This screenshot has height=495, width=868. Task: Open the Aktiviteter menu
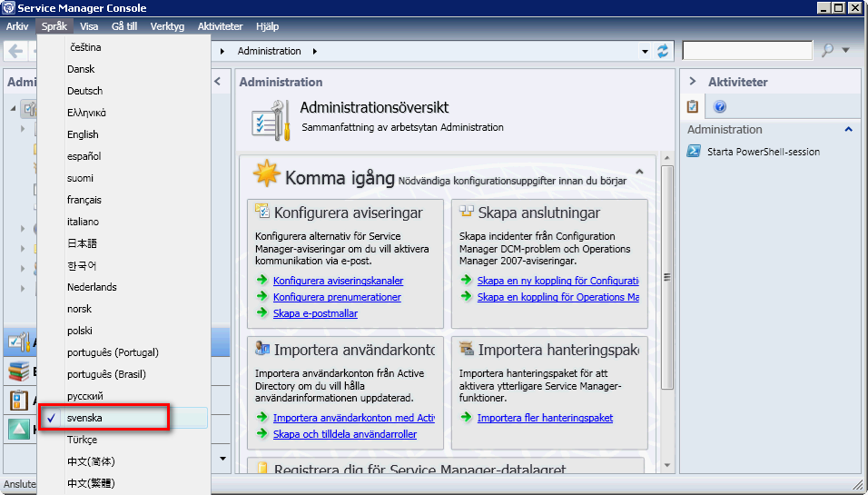(x=221, y=26)
